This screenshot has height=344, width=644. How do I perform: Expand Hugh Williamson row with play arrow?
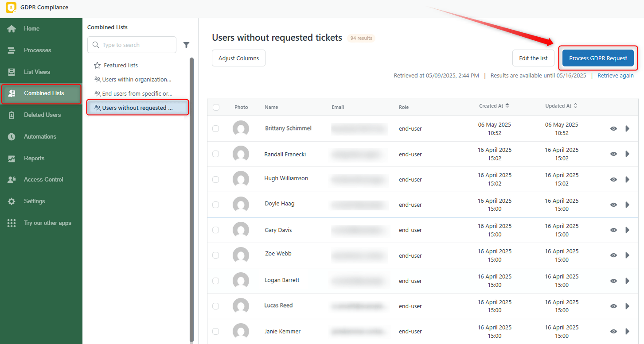click(627, 179)
